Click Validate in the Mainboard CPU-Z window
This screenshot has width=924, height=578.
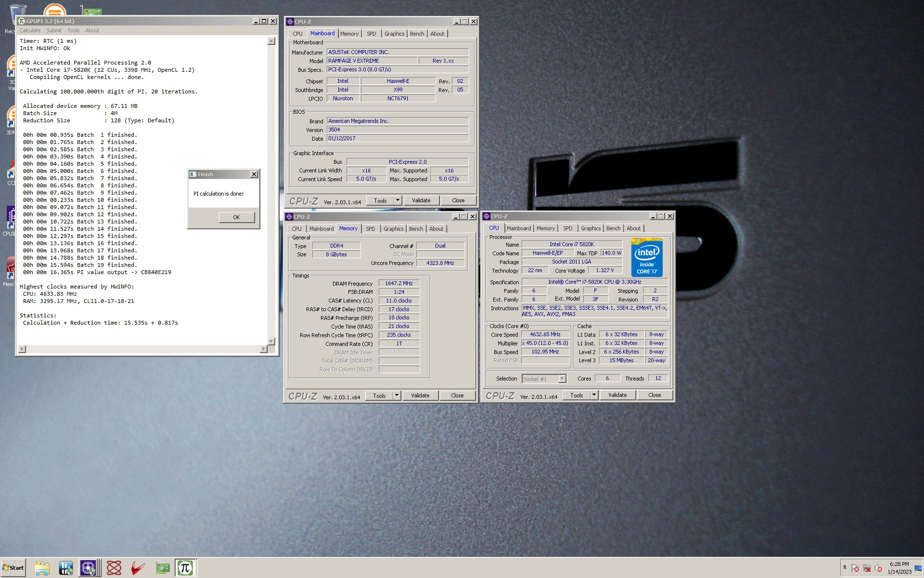(x=421, y=200)
